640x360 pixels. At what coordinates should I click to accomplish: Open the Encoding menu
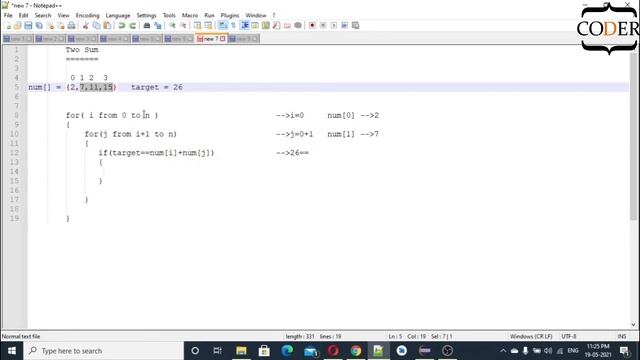pos(87,15)
